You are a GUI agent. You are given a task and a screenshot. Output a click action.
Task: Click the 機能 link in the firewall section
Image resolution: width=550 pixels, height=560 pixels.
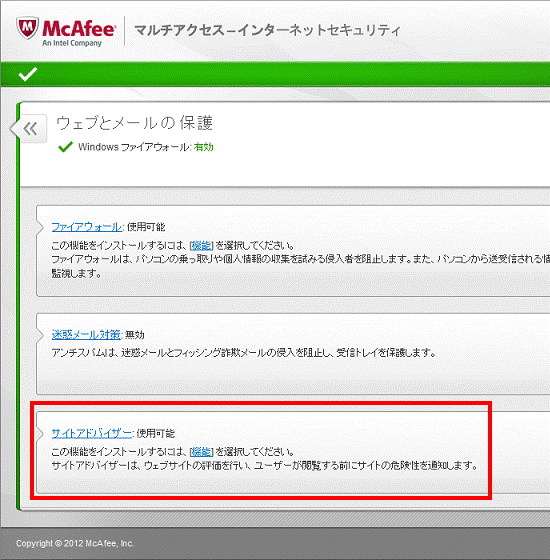tap(201, 245)
